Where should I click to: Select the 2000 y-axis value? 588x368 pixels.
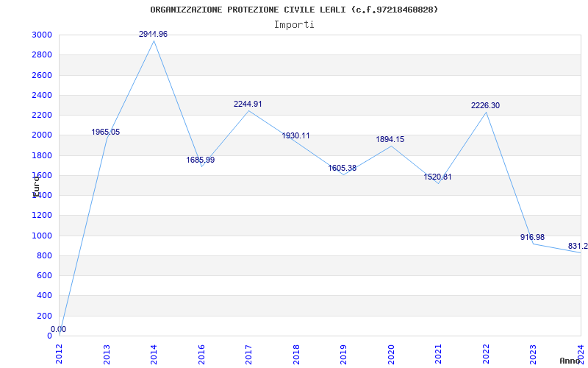click(43, 135)
